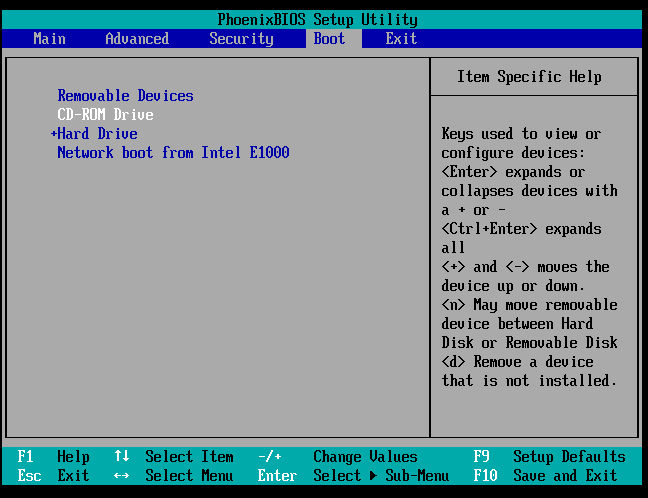Click the F1 key label
The image size is (648, 498).
[25, 457]
